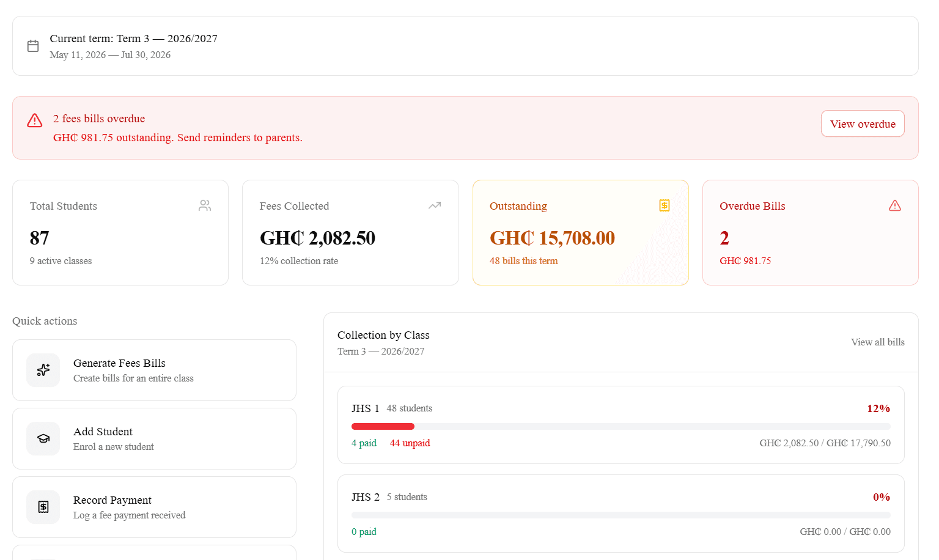Click the JHS 2 empty progress bar
The height and width of the screenshot is (560, 939).
click(x=621, y=515)
